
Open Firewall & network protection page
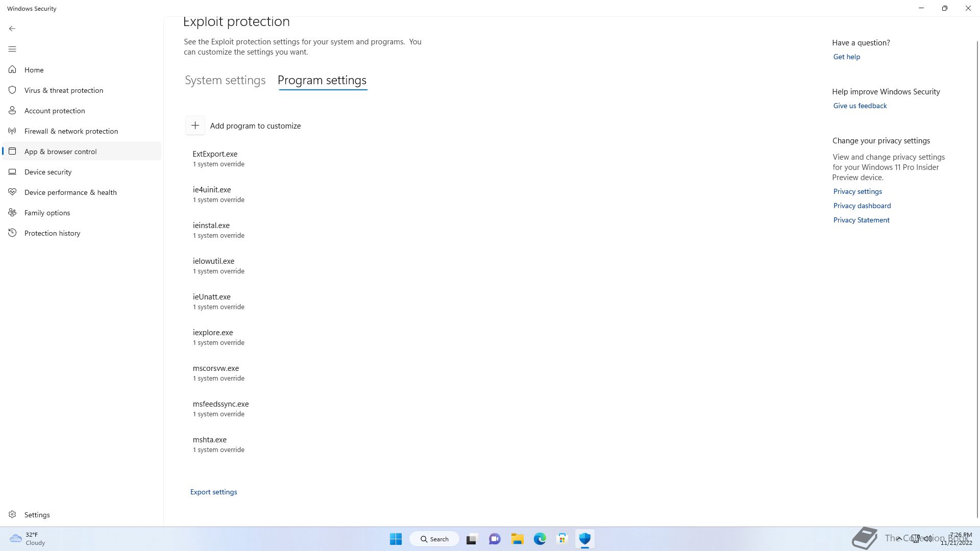coord(82,131)
